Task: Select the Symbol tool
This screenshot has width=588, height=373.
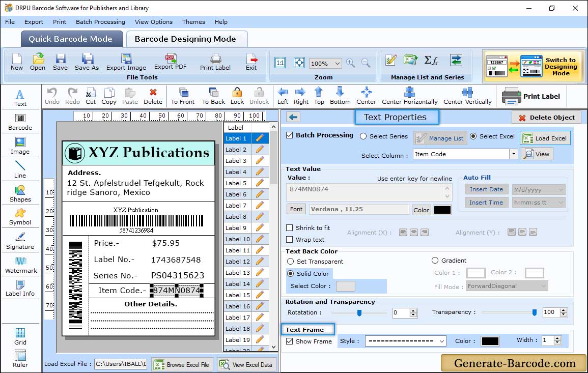Action: [20, 217]
